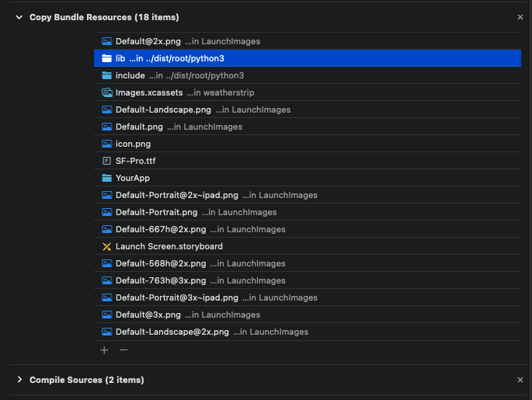The height and width of the screenshot is (400, 532).
Task: Select Default-Landscape@2x.png entry
Action: pyautogui.click(x=308, y=332)
